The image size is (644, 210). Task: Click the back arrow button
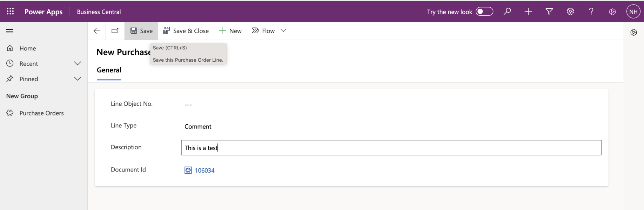[97, 31]
